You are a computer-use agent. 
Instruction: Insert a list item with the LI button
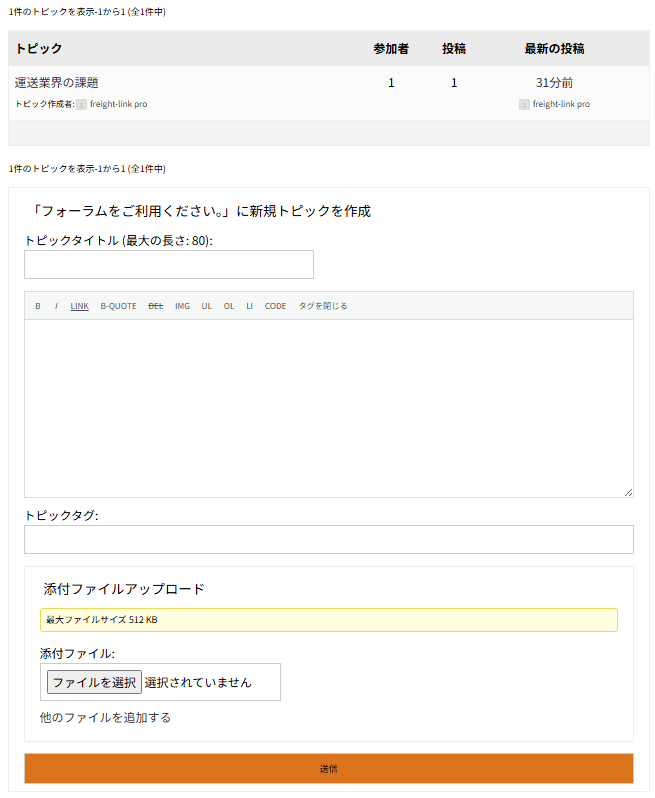tap(249, 306)
